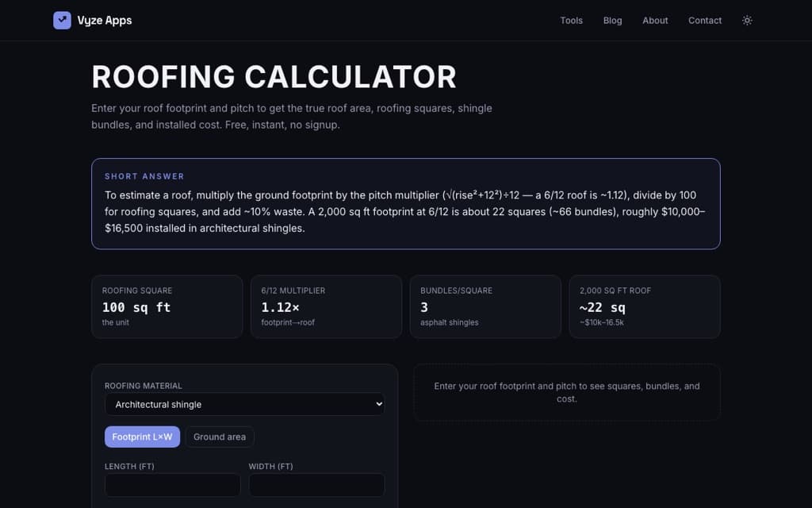The image size is (812, 508).
Task: Go to the Blog page
Action: (612, 20)
